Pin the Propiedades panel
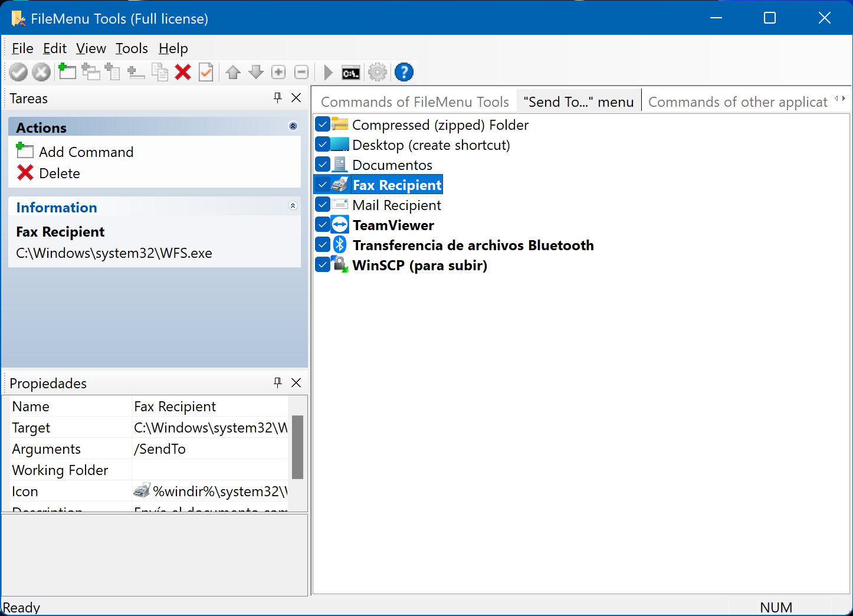This screenshot has height=616, width=853. tap(278, 382)
